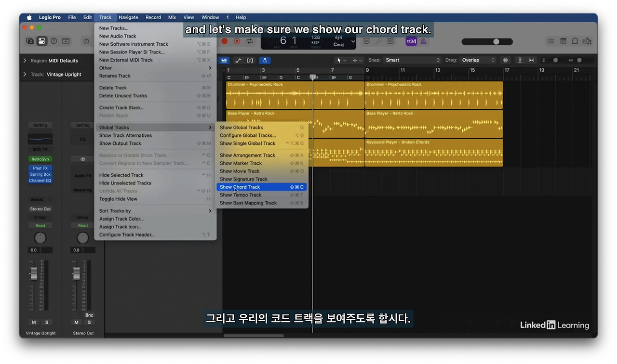Choose Show Tempo Track
Image resolution: width=617 pixels, height=364 pixels.
click(262, 195)
